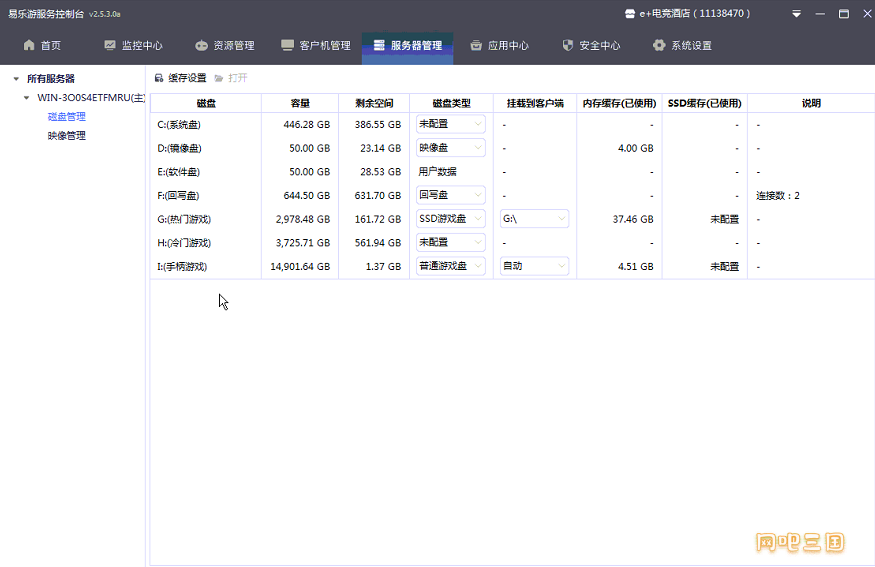Viewport: 875px width, 567px height.
Task: Click the SSD缓存(已使用) column header
Action: pyautogui.click(x=704, y=103)
